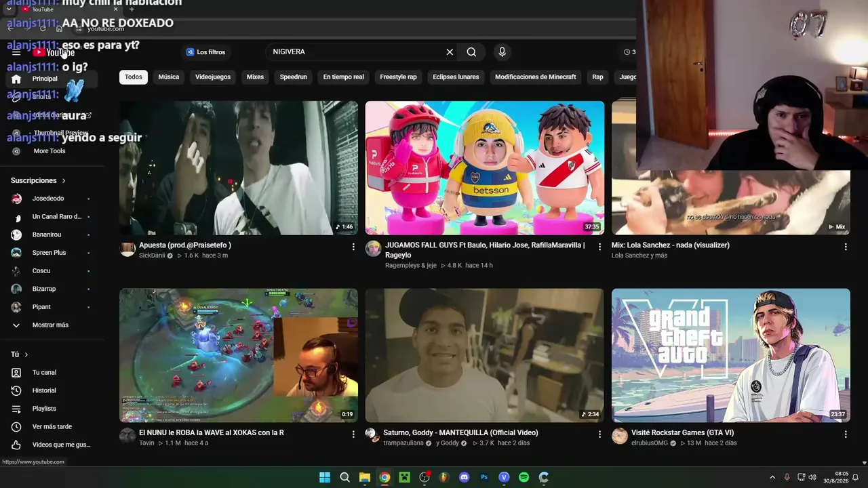Screen dimensions: 868x488
Task: Filter by Freestyle rap chip
Action: click(398, 77)
